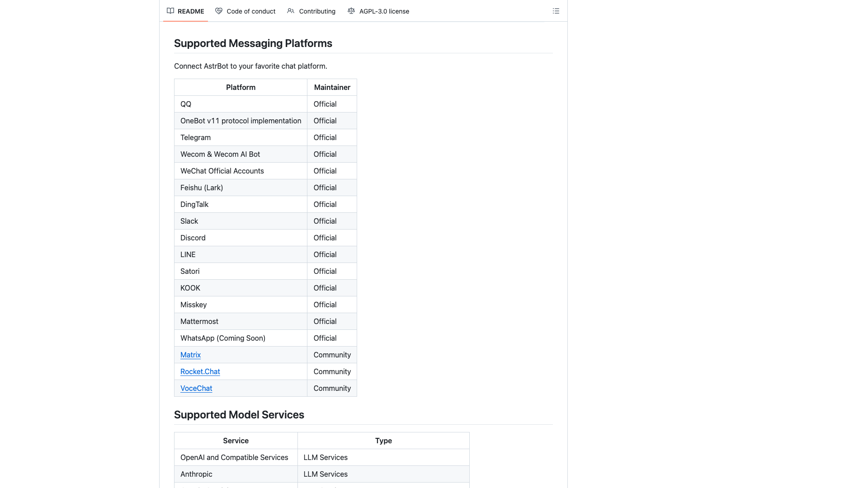Click the Discord table cell

241,238
